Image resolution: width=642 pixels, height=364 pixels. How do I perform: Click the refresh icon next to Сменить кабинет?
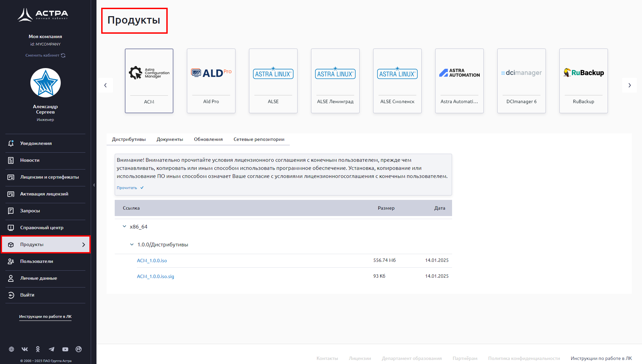click(63, 55)
